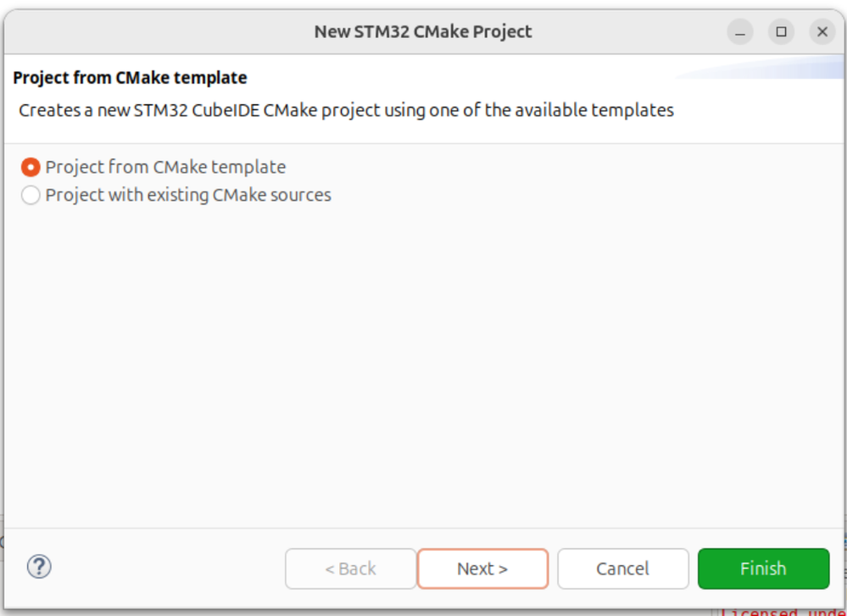Minimize the New STM32 CMake Project dialog
The width and height of the screenshot is (847, 616).
(x=740, y=32)
